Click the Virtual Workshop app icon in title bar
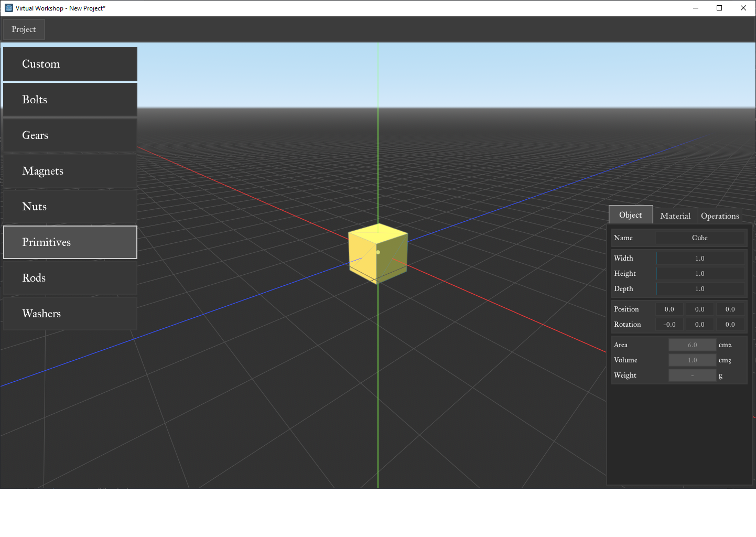Viewport: 756px width, 537px height. pyautogui.click(x=9, y=8)
